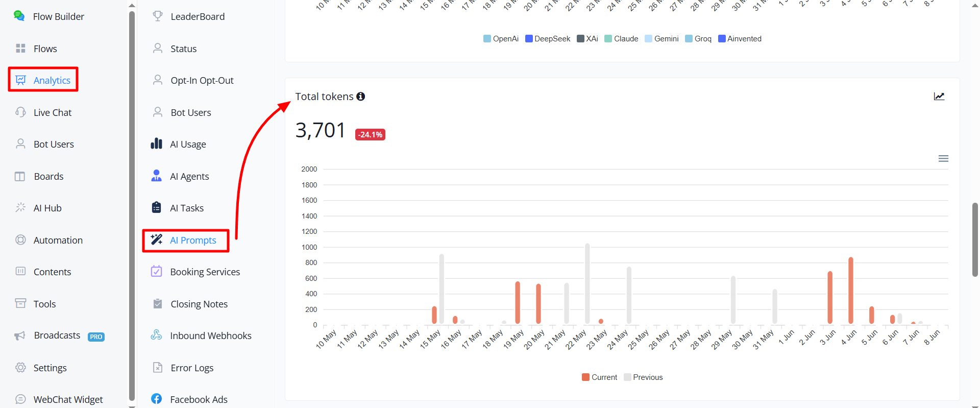This screenshot has width=980, height=408.
Task: Click the Total tokens info icon
Action: pos(360,97)
